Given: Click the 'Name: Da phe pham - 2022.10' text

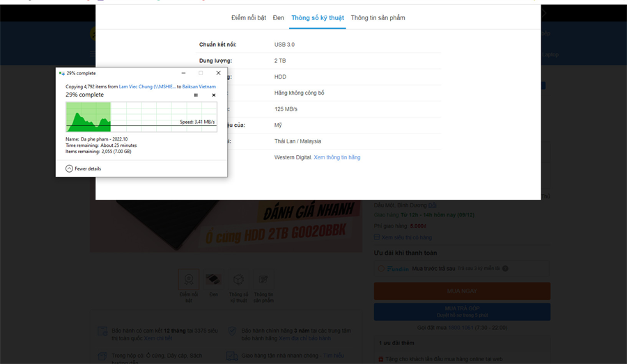Looking at the screenshot, I should click(x=97, y=139).
